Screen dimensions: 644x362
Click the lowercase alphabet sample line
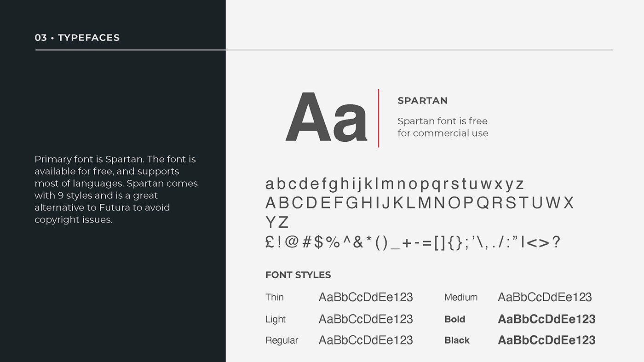[x=394, y=184]
